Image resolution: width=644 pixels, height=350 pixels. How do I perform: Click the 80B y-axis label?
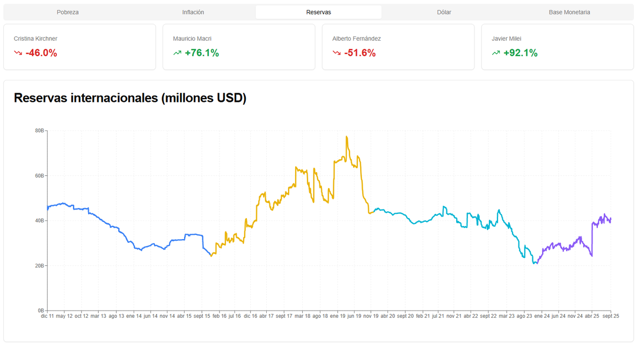40,131
